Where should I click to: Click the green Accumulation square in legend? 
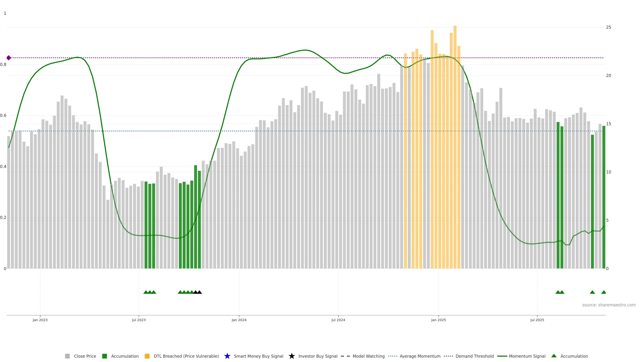pyautogui.click(x=104, y=356)
